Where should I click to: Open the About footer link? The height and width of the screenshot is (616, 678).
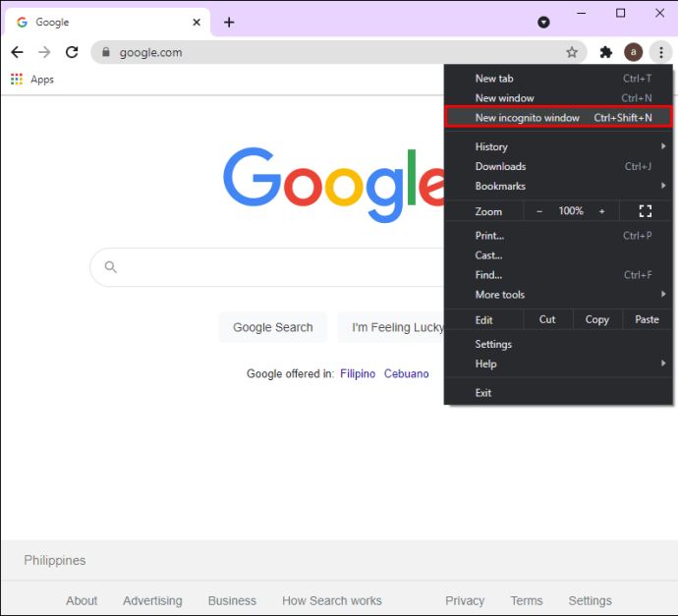coord(82,600)
